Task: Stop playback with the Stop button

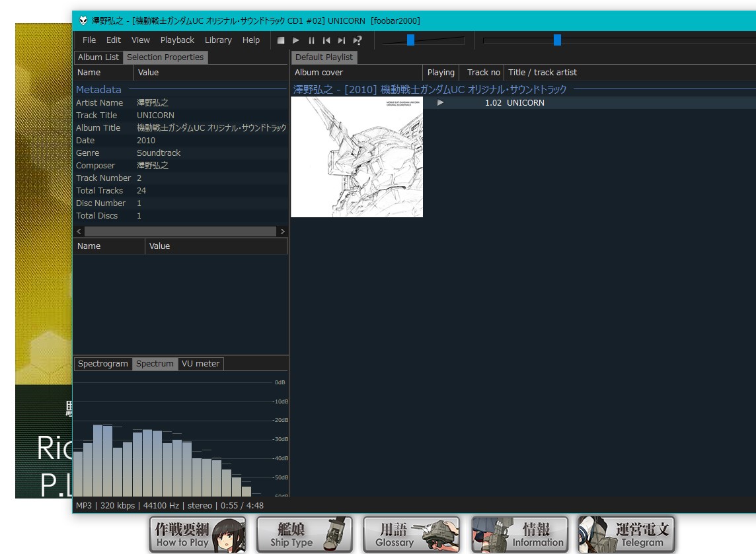Action: 281,40
